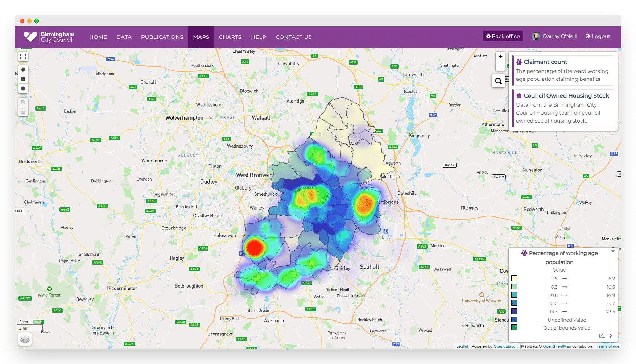The image size is (636, 364).
Task: Enter fullscreen map view
Action: coord(23,57)
